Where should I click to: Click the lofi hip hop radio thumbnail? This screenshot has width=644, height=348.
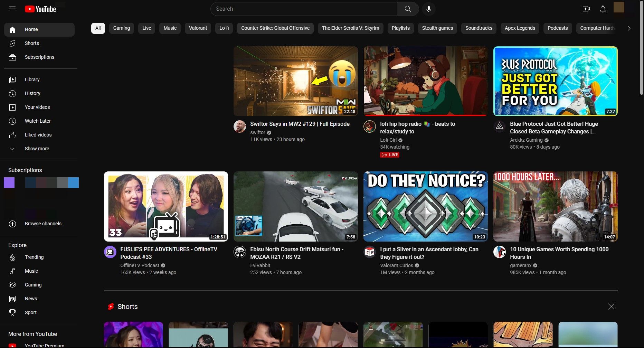coord(425,81)
